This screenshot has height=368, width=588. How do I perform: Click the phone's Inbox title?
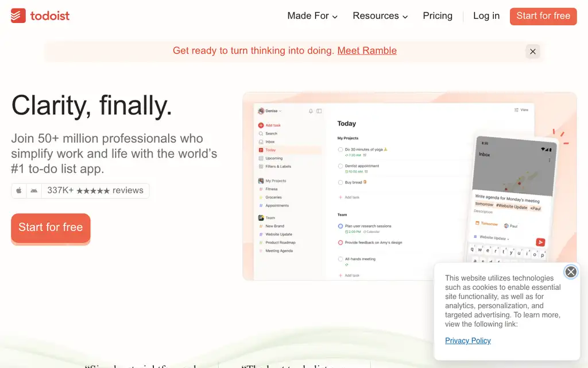click(x=484, y=154)
